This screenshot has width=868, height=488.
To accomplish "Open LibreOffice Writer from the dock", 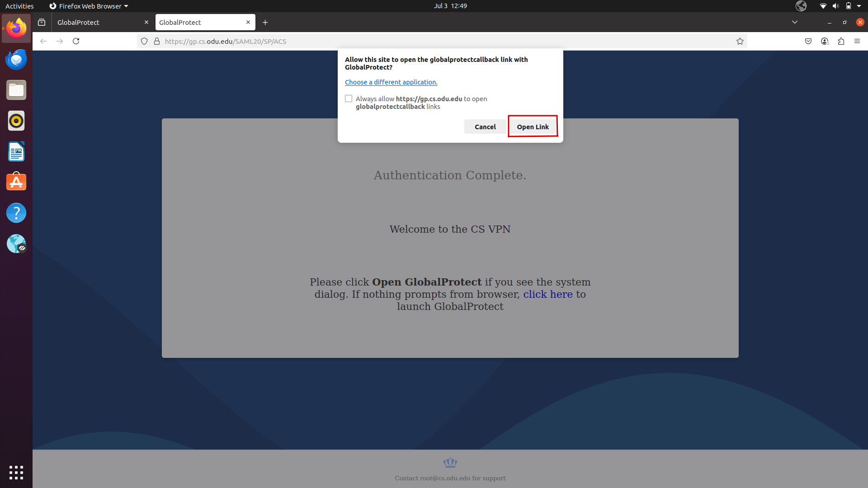I will [x=16, y=151].
